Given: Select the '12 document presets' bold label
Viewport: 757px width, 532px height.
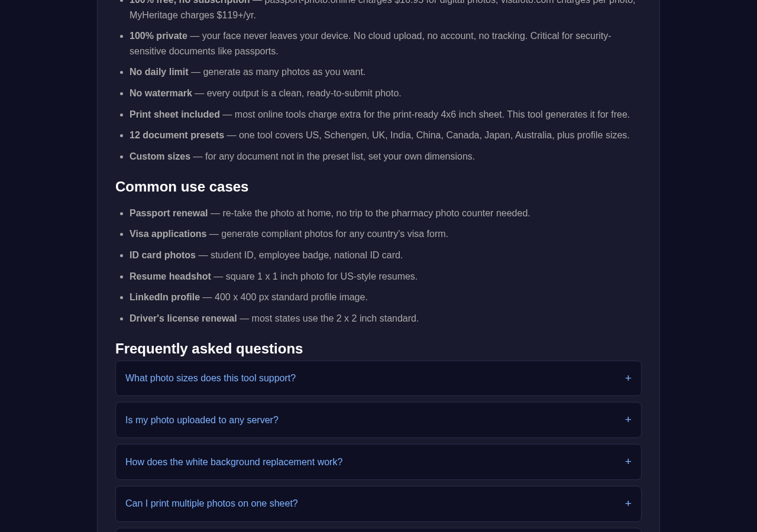Looking at the screenshot, I should click(x=177, y=135).
